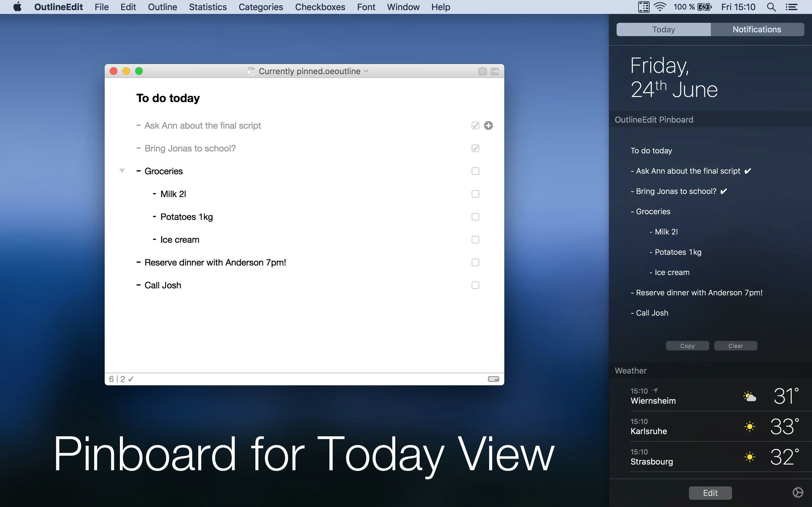This screenshot has width=812, height=507.
Task: Click the bar icon in window status bar
Action: [x=493, y=379]
